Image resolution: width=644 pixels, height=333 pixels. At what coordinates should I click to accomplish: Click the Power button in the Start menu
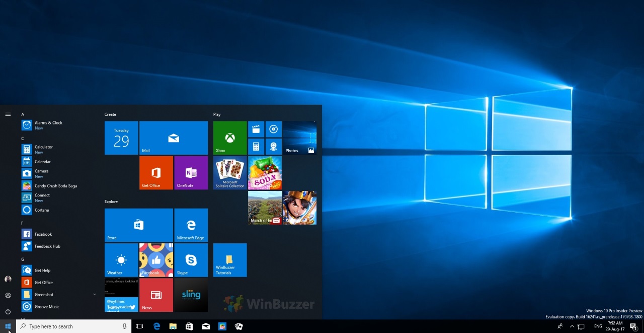(x=8, y=311)
